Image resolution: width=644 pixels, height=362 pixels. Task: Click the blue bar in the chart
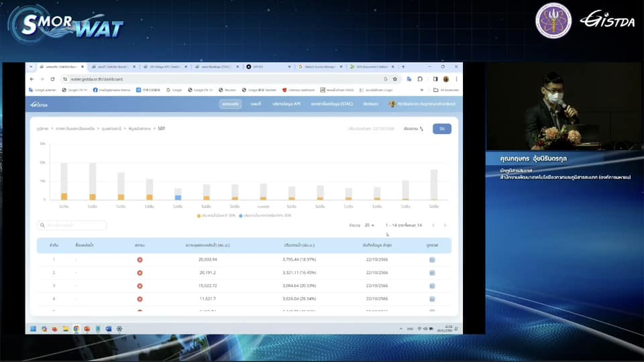pyautogui.click(x=178, y=197)
